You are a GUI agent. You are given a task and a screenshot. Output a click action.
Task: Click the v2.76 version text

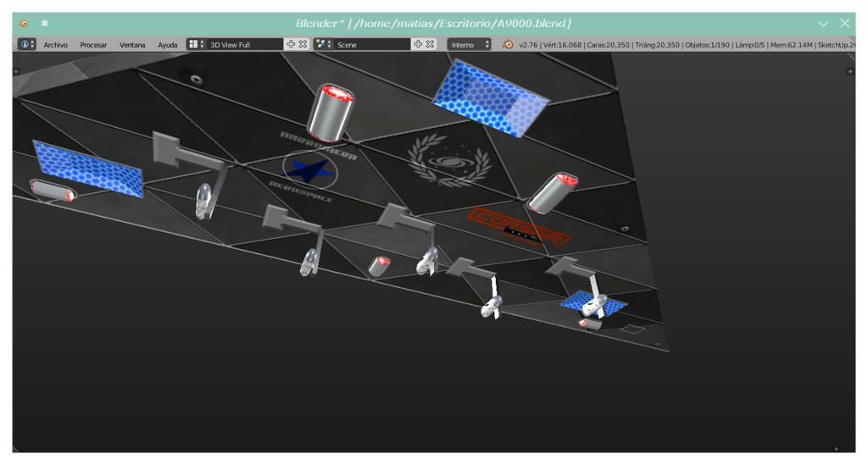tap(528, 45)
